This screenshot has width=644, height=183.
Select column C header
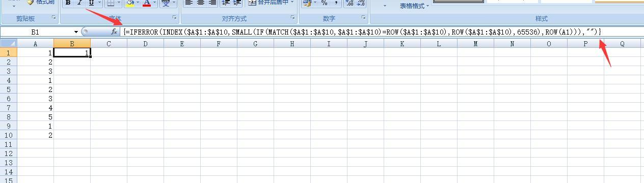tap(109, 44)
